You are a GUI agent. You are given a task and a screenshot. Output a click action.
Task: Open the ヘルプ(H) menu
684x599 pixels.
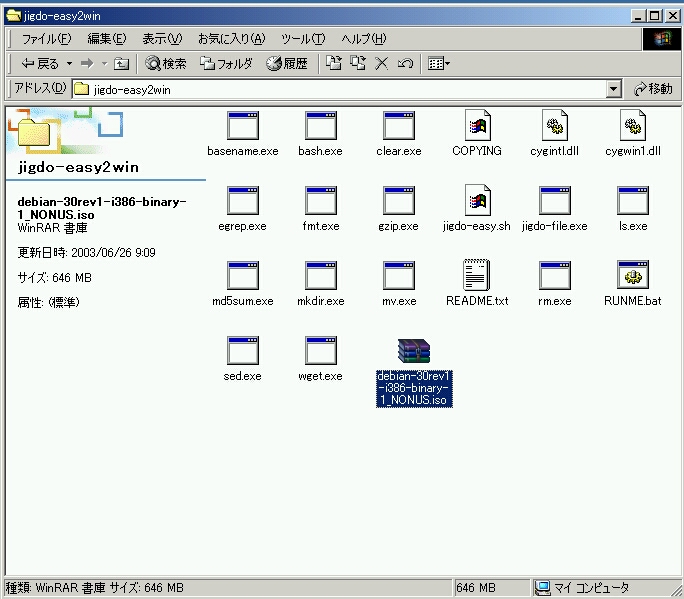click(364, 39)
